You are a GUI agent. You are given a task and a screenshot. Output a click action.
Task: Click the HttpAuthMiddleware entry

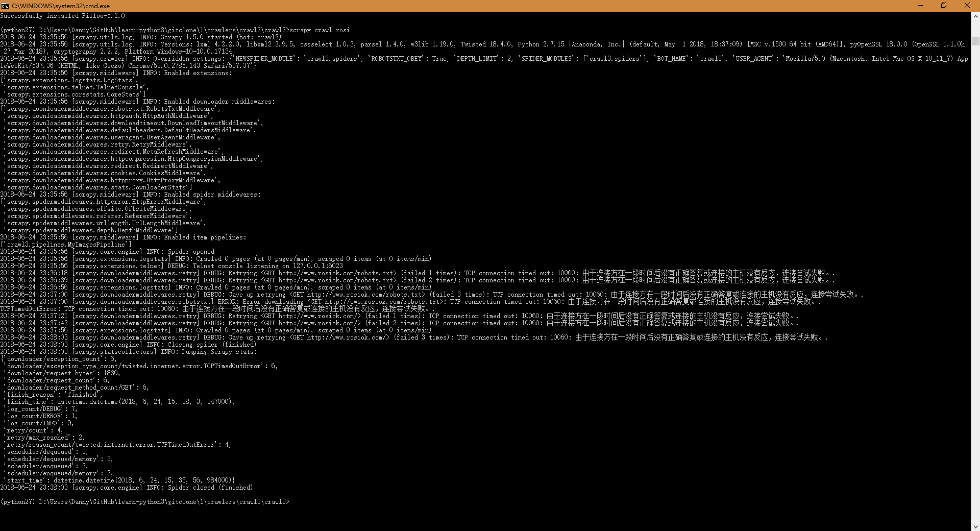coord(108,116)
